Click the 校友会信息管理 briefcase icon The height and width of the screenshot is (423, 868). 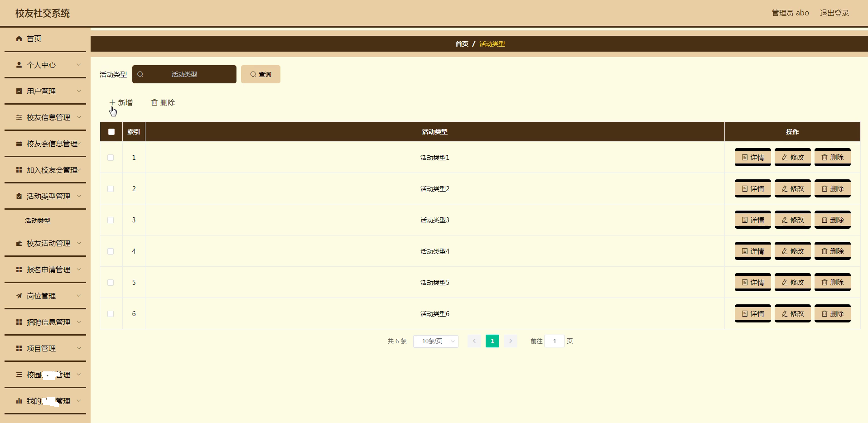19,144
